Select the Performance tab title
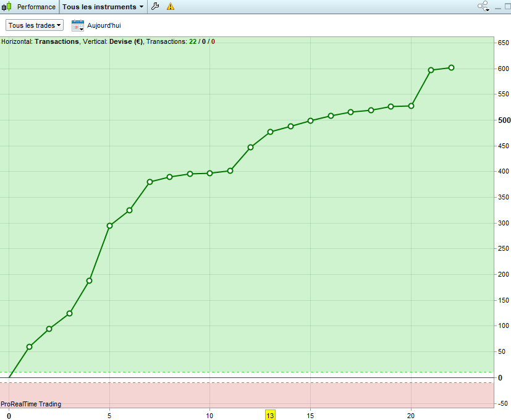The image size is (511, 420). click(36, 7)
